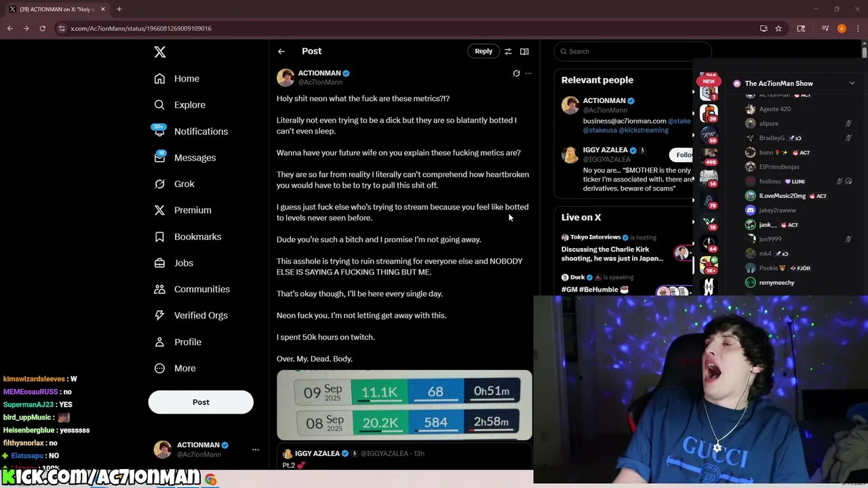This screenshot has height=488, width=868.
Task: Open ACTIONMAN post author avatar
Action: pyautogui.click(x=285, y=77)
